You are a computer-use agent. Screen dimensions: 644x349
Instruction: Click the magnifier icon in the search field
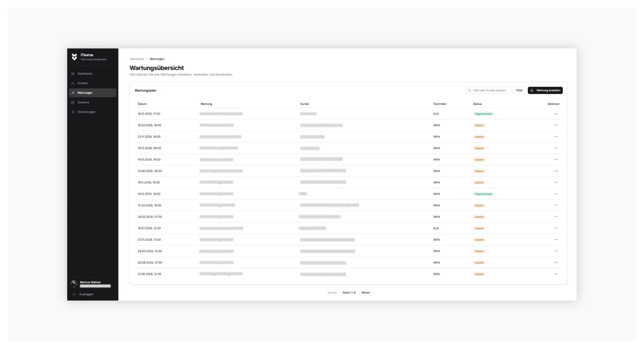coord(469,90)
